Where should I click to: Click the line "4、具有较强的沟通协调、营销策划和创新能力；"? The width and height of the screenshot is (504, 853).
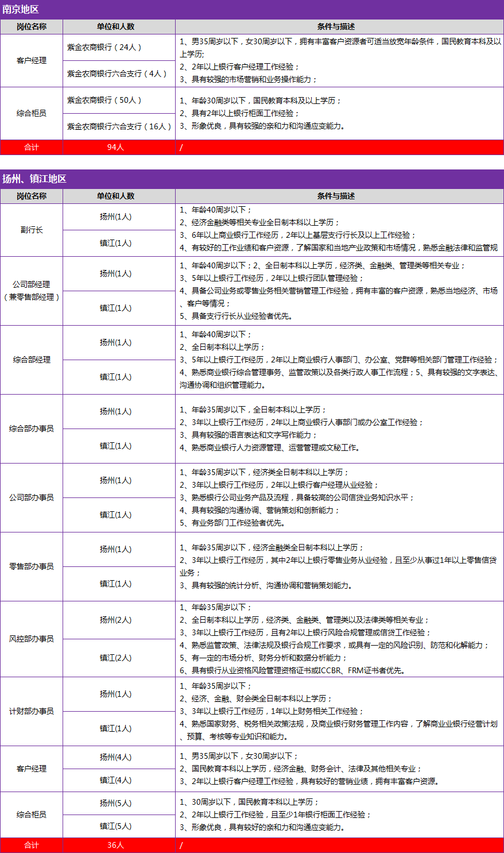[260, 510]
